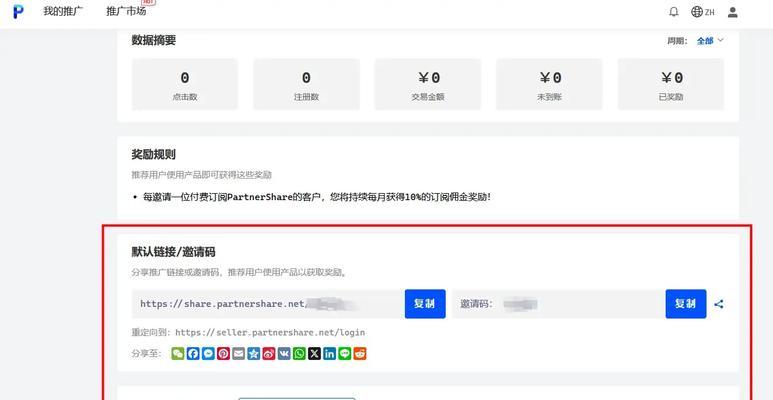Click the 奖励规则 heading

pyautogui.click(x=154, y=154)
